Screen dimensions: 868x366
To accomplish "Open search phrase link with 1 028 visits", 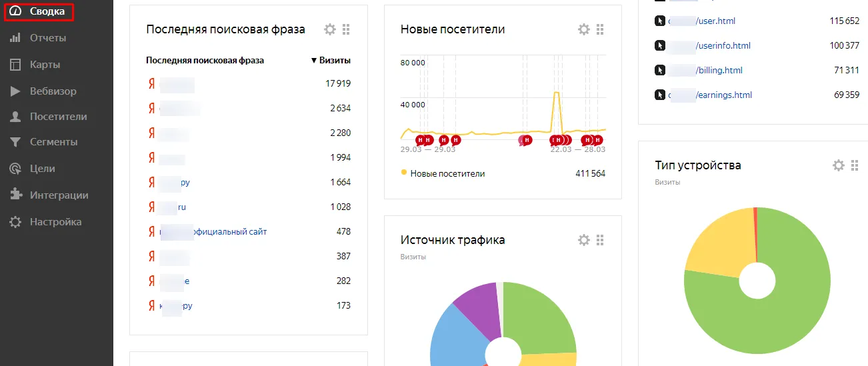I will pyautogui.click(x=173, y=207).
